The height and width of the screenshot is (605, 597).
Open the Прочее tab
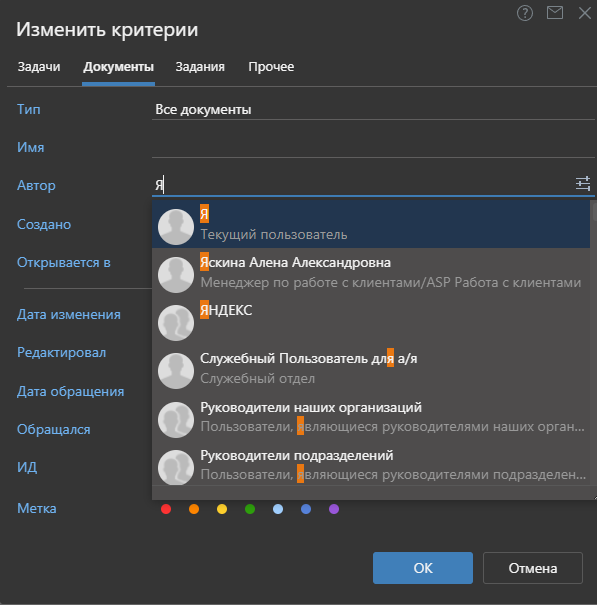(271, 67)
